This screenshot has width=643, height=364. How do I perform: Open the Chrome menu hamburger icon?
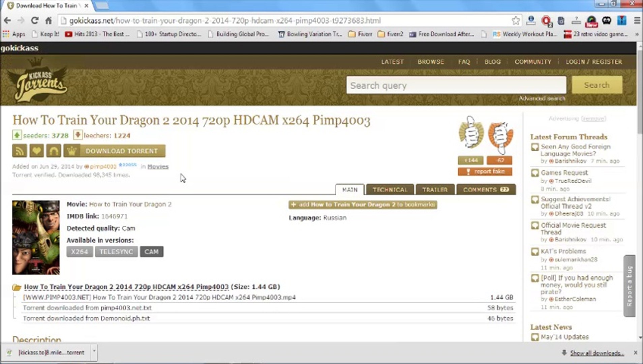coord(637,21)
